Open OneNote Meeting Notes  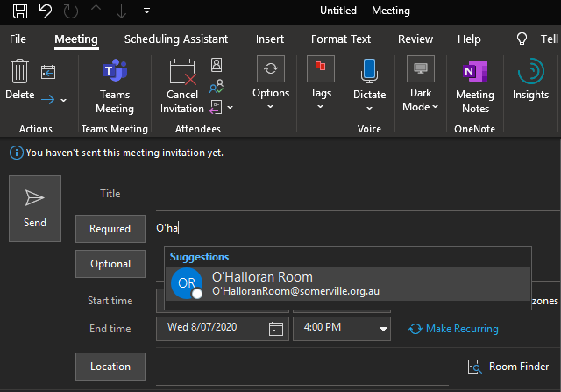(x=475, y=87)
